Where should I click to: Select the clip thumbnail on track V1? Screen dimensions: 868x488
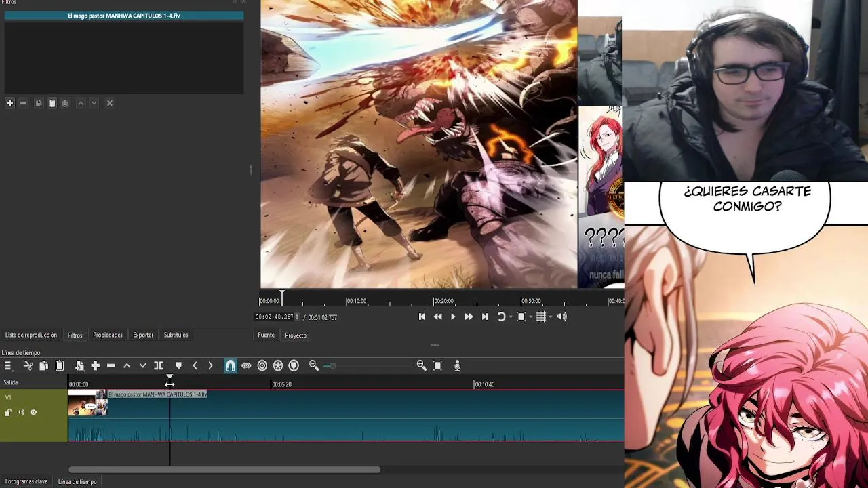pyautogui.click(x=87, y=403)
